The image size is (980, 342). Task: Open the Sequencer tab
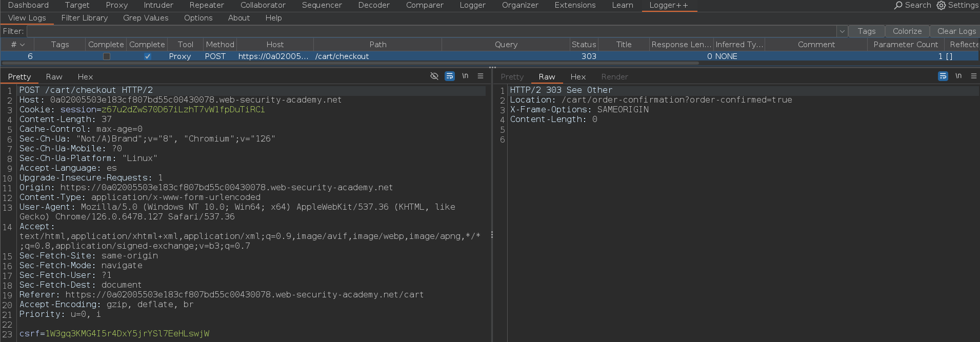[x=322, y=5]
